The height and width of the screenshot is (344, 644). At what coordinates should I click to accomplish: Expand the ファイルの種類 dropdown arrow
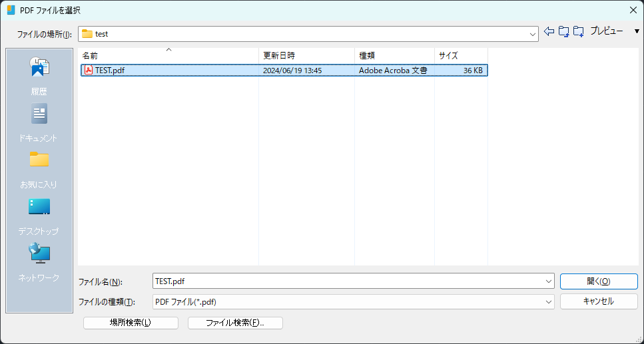(x=549, y=301)
